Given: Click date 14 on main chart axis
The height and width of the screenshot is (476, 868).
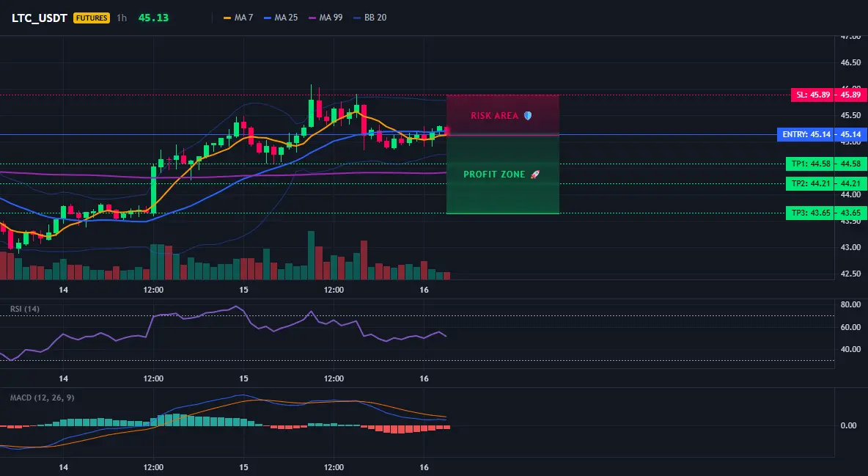Looking at the screenshot, I should click(63, 290).
